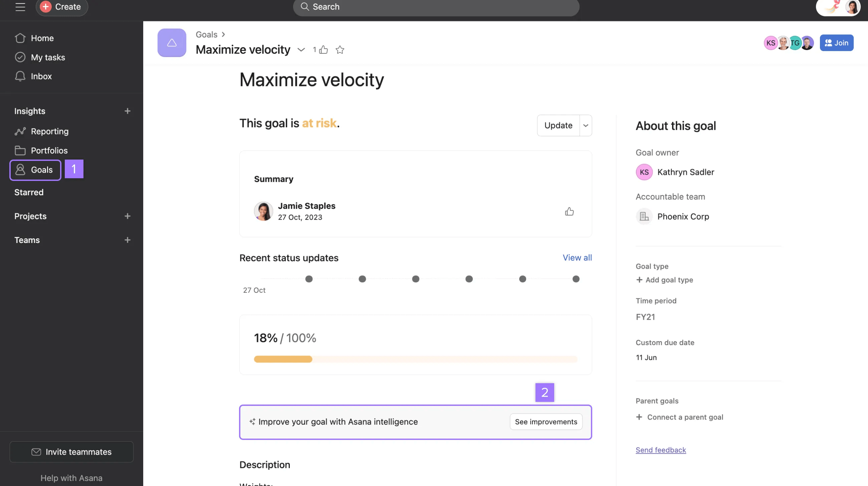
Task: Click the thumbs up on Jamie Staples' update
Action: point(570,211)
